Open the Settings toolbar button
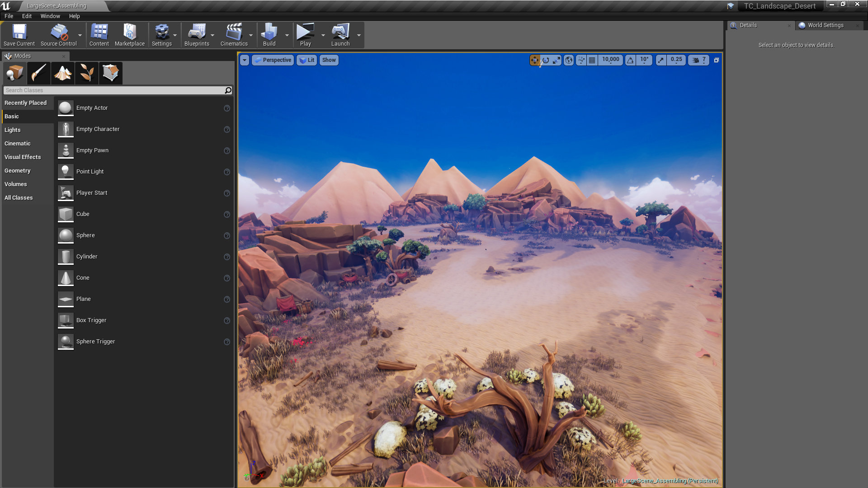Viewport: 868px width, 488px height. (161, 35)
